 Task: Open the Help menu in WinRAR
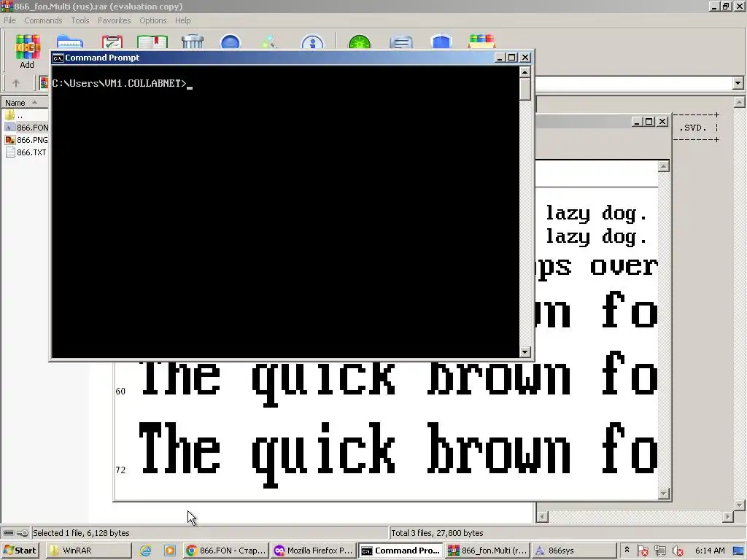tap(182, 20)
